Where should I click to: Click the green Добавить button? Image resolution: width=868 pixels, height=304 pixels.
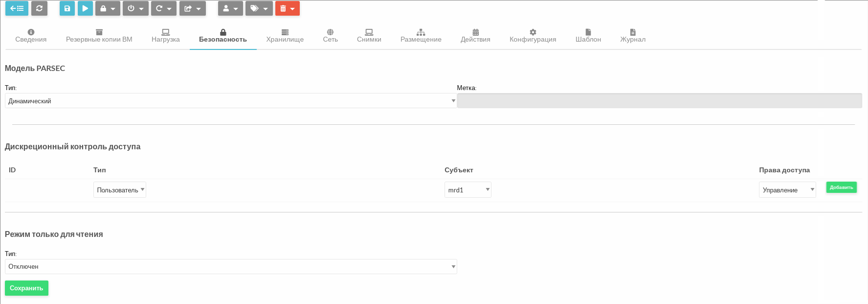coord(841,187)
